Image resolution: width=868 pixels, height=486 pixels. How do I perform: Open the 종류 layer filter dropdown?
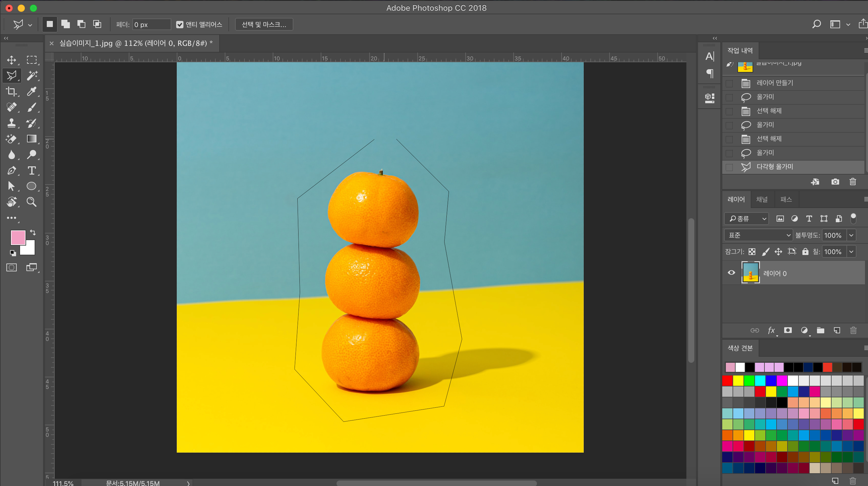(x=747, y=219)
